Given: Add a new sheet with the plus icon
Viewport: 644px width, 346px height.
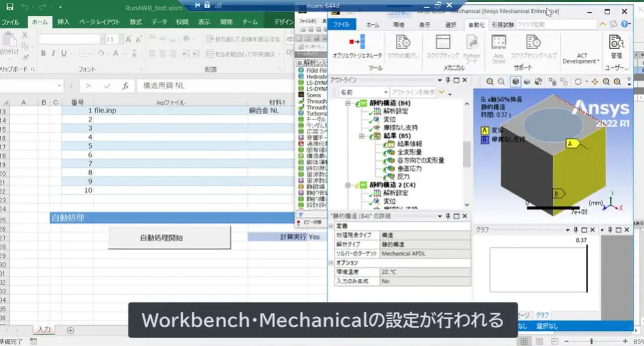Looking at the screenshot, I should (70, 330).
